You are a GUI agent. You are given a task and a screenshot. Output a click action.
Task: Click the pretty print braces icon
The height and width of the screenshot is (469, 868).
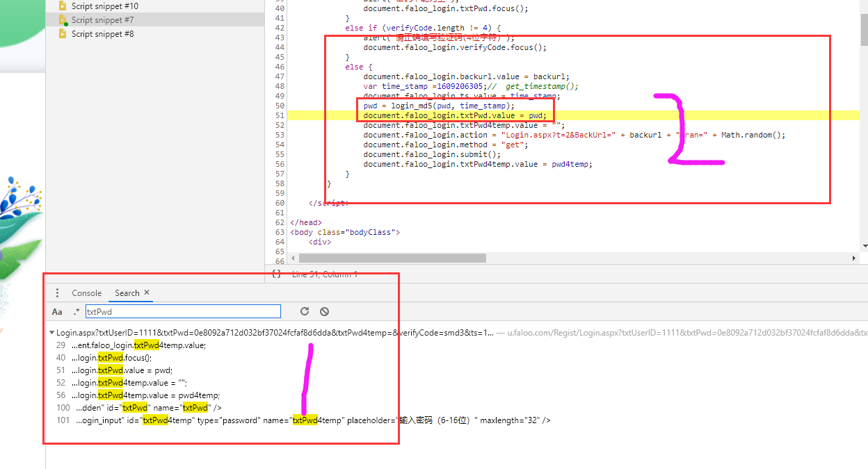(276, 274)
